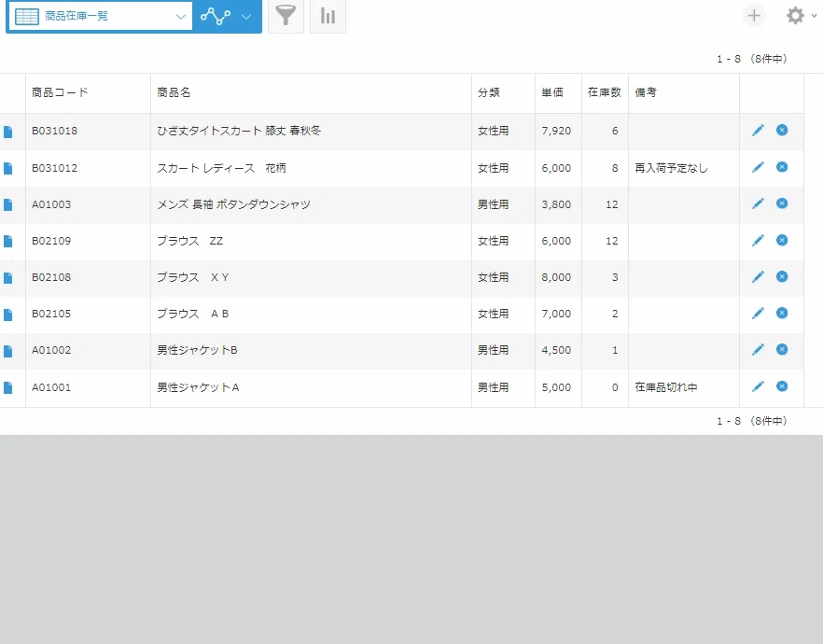Open the 商品在庫一覧 view selector dropdown
This screenshot has width=823, height=644.
[x=101, y=16]
